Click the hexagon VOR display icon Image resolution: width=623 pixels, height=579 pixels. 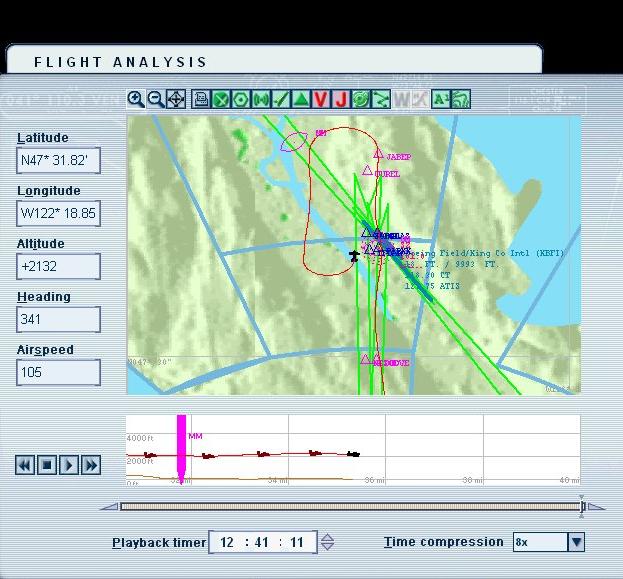(x=241, y=99)
